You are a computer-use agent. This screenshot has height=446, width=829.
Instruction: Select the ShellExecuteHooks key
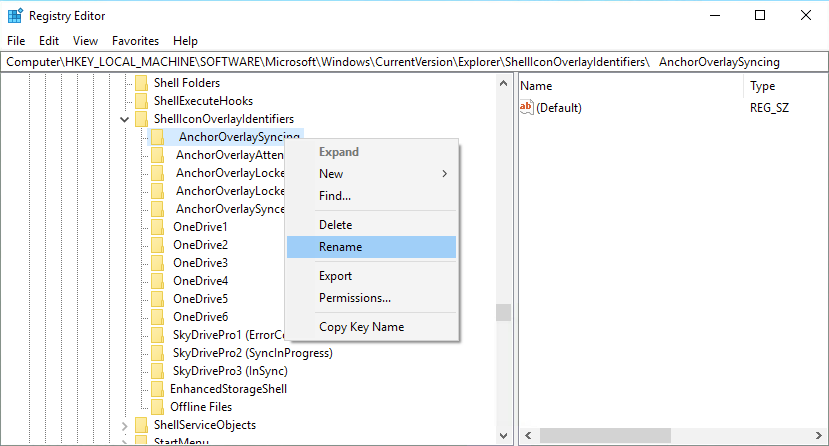203,101
